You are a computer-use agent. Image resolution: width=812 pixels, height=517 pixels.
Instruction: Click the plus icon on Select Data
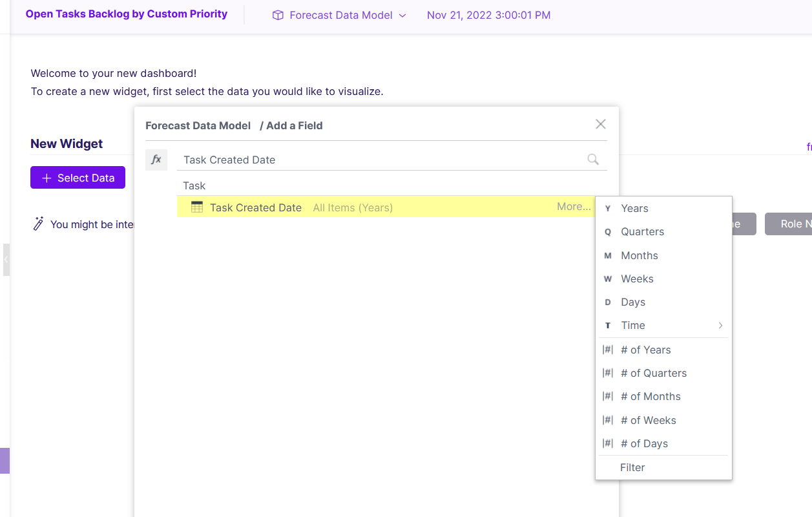click(47, 178)
